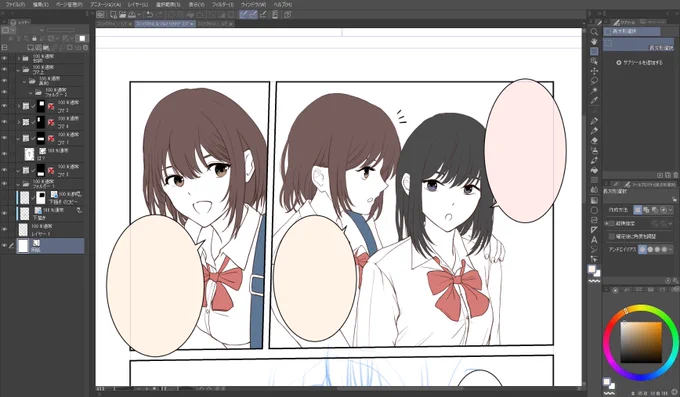Expand the topmost collapsed folder layer
The height and width of the screenshot is (397, 680).
[19, 58]
